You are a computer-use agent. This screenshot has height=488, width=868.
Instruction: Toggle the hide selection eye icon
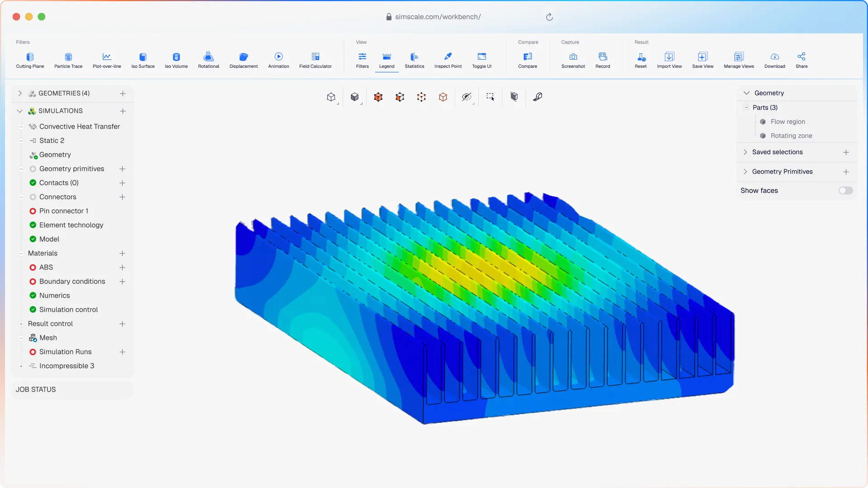coord(467,97)
